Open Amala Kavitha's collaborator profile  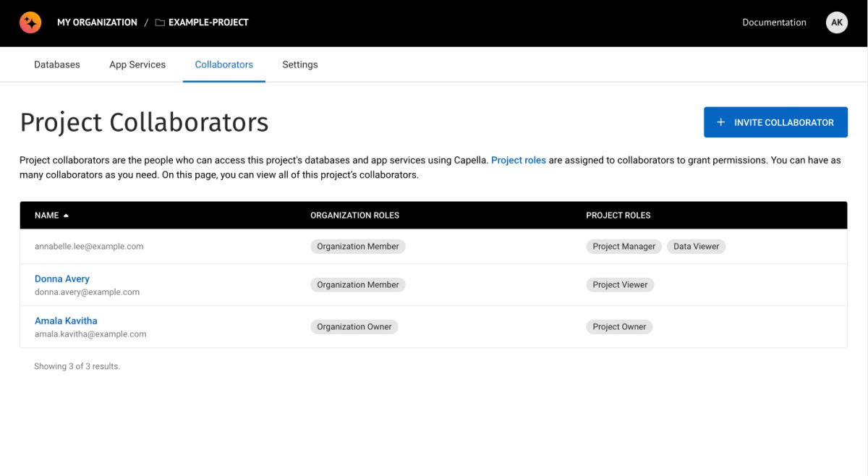(x=66, y=320)
